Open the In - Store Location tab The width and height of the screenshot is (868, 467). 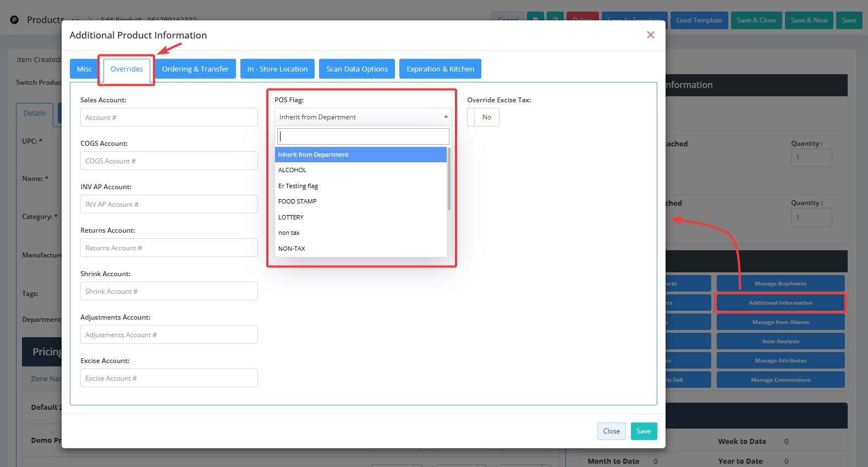click(277, 69)
